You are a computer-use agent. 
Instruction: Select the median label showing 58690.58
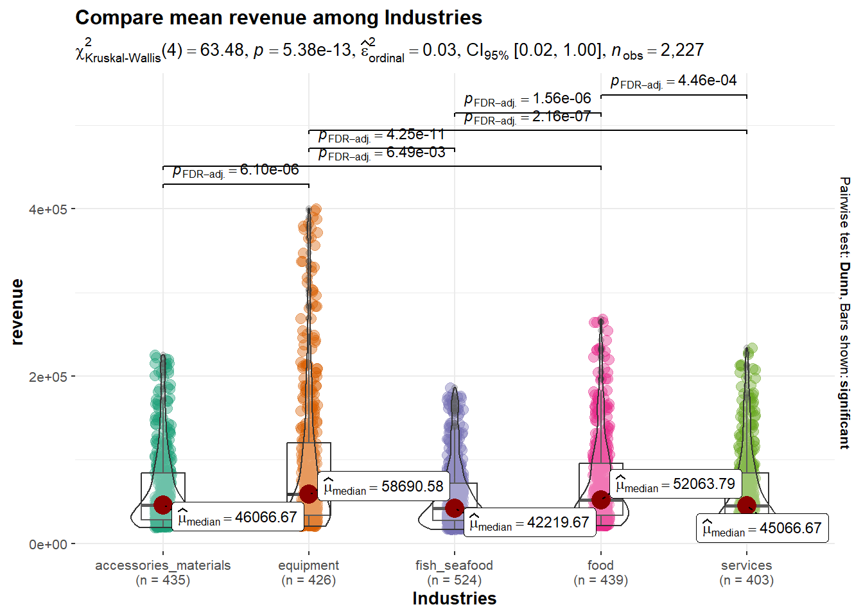383,486
